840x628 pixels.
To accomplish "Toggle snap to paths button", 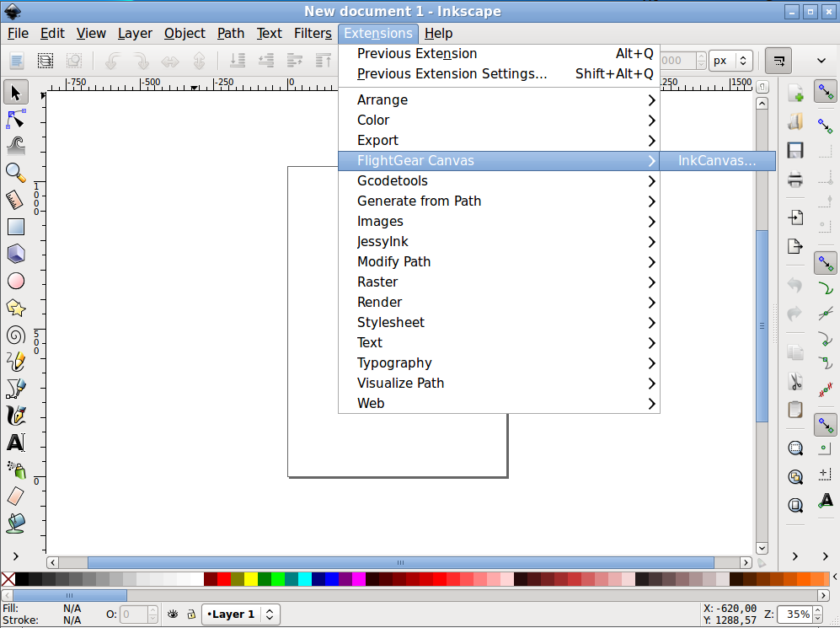I will click(826, 288).
